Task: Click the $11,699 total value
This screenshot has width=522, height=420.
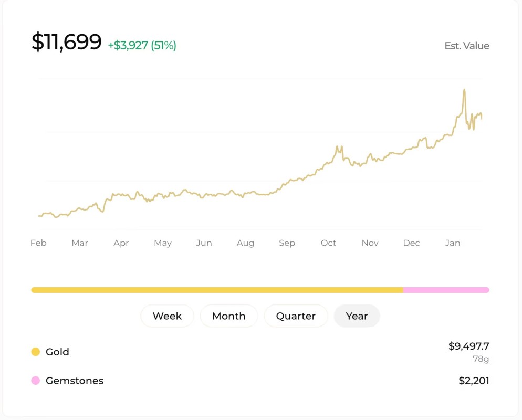Action: (66, 42)
